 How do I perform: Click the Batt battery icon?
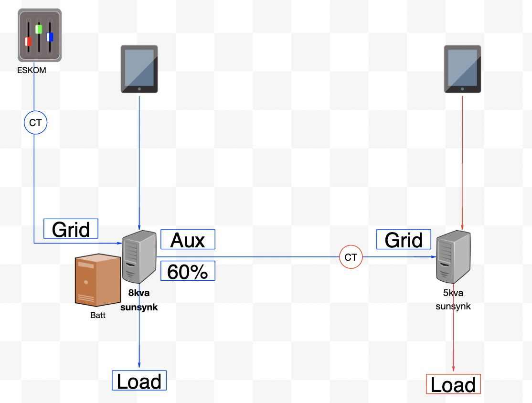pyautogui.click(x=97, y=280)
